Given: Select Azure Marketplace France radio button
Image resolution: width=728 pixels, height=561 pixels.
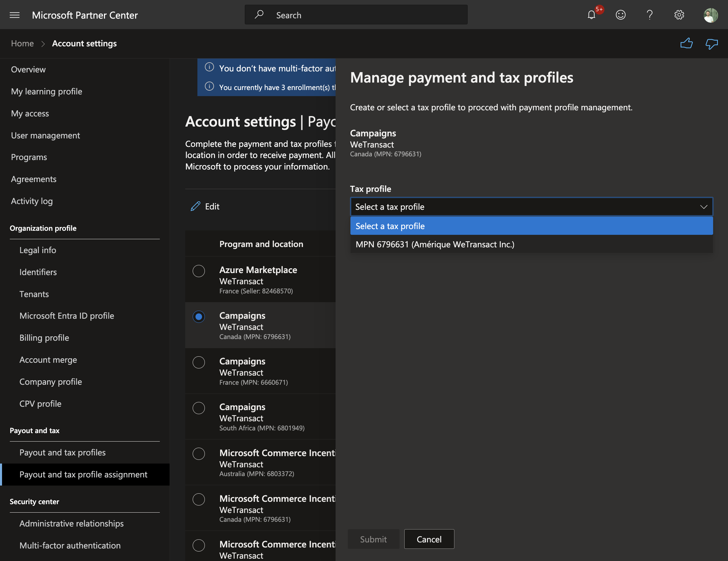Looking at the screenshot, I should (199, 271).
